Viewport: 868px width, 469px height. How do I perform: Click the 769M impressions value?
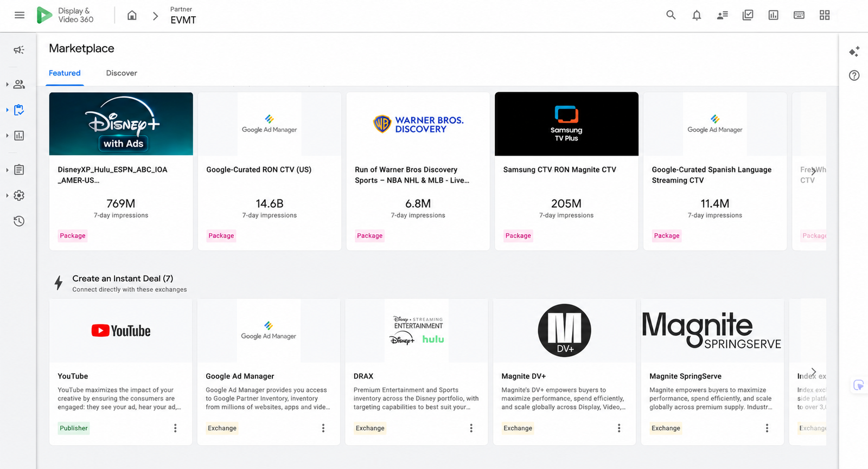pyautogui.click(x=121, y=204)
